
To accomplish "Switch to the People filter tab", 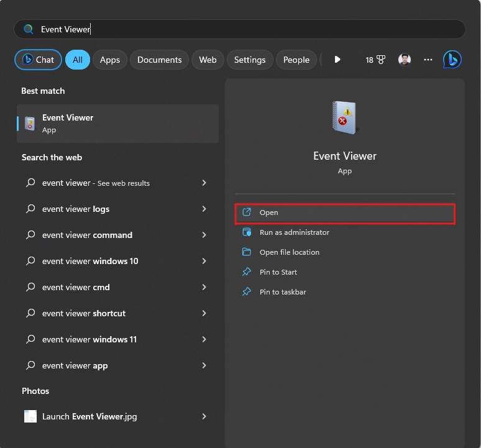I will (296, 60).
